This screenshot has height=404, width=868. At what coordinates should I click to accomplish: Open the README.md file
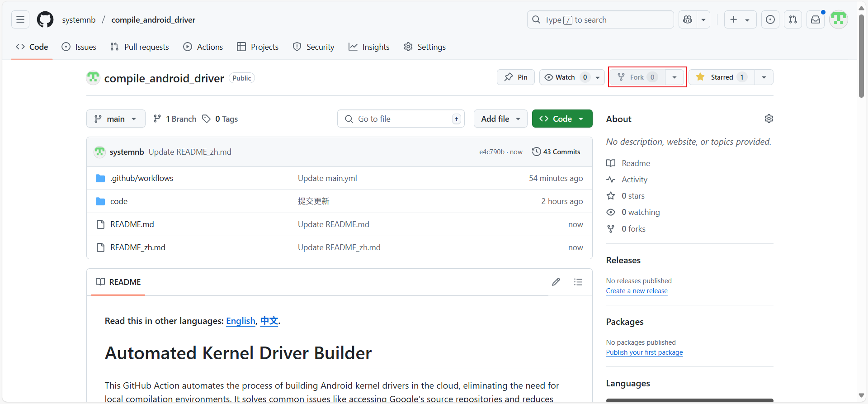tap(132, 224)
